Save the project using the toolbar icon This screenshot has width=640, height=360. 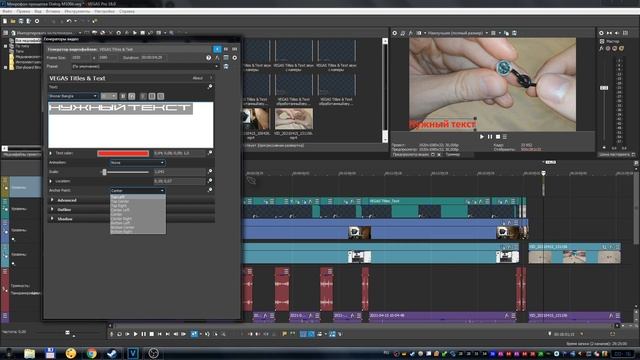point(20,21)
